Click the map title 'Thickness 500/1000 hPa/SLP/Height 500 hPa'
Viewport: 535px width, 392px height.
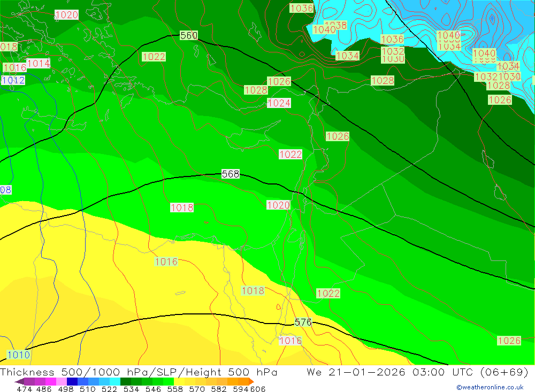tap(139, 372)
